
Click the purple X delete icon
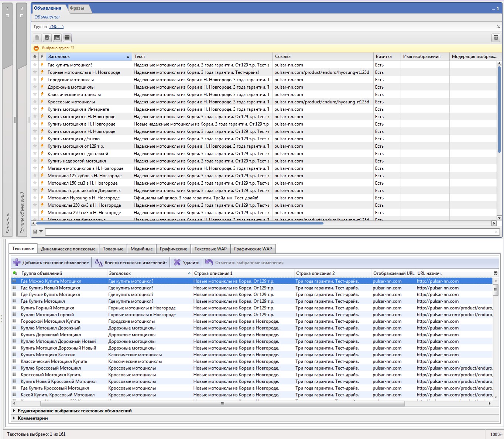177,263
